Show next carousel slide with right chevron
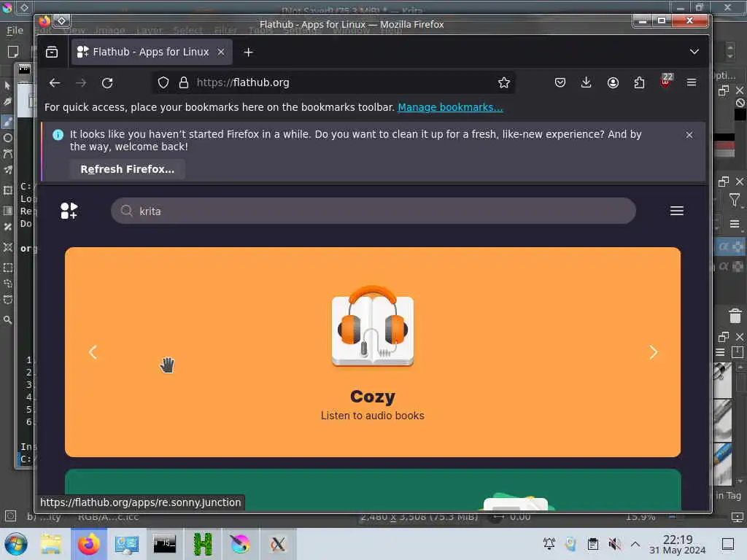 [654, 352]
